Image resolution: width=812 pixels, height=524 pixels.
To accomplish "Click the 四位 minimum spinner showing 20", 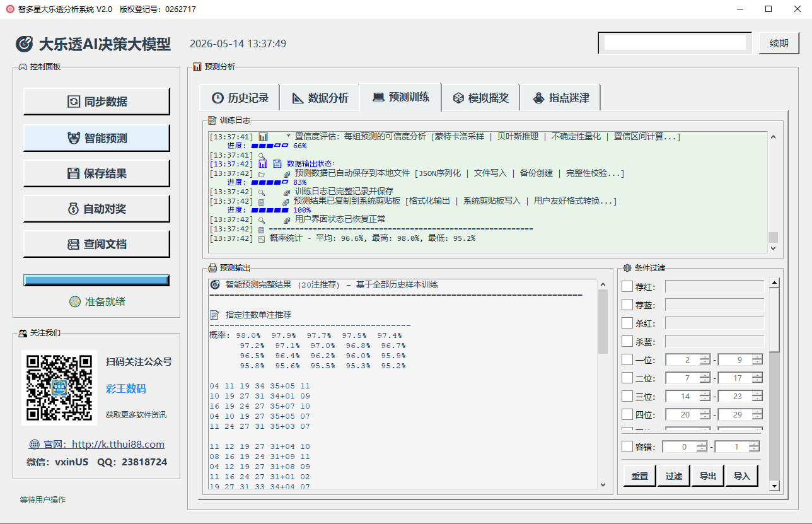I will [688, 415].
